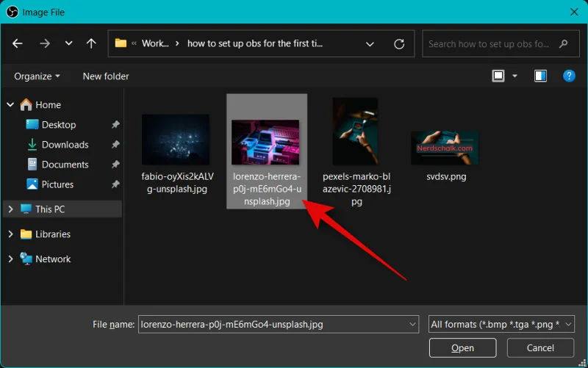Select Libraries in the sidebar
The height and width of the screenshot is (368, 588).
coord(52,234)
